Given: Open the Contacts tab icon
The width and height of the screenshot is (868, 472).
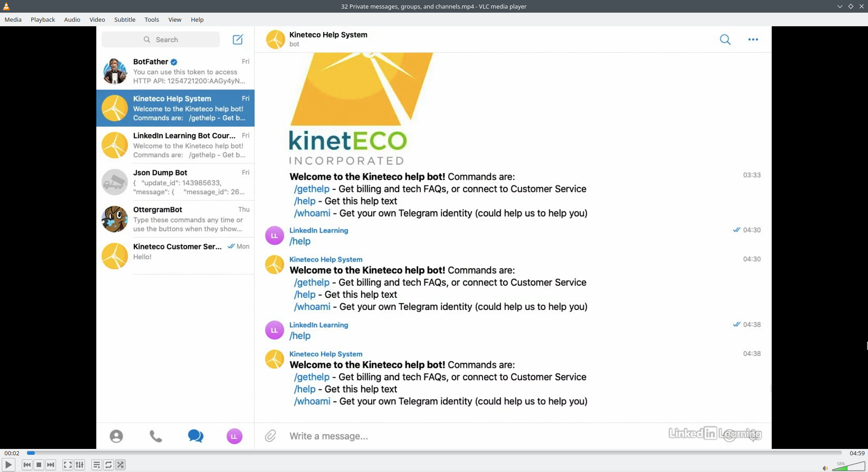Looking at the screenshot, I should coord(116,436).
